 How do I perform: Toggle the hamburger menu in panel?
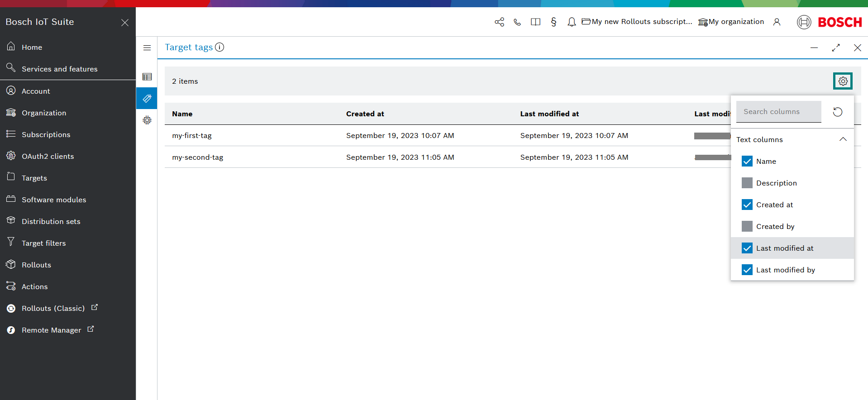[147, 48]
